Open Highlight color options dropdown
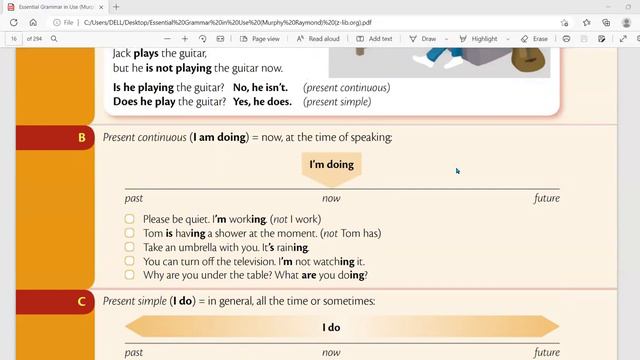The height and width of the screenshot is (360, 640). pyautogui.click(x=508, y=39)
